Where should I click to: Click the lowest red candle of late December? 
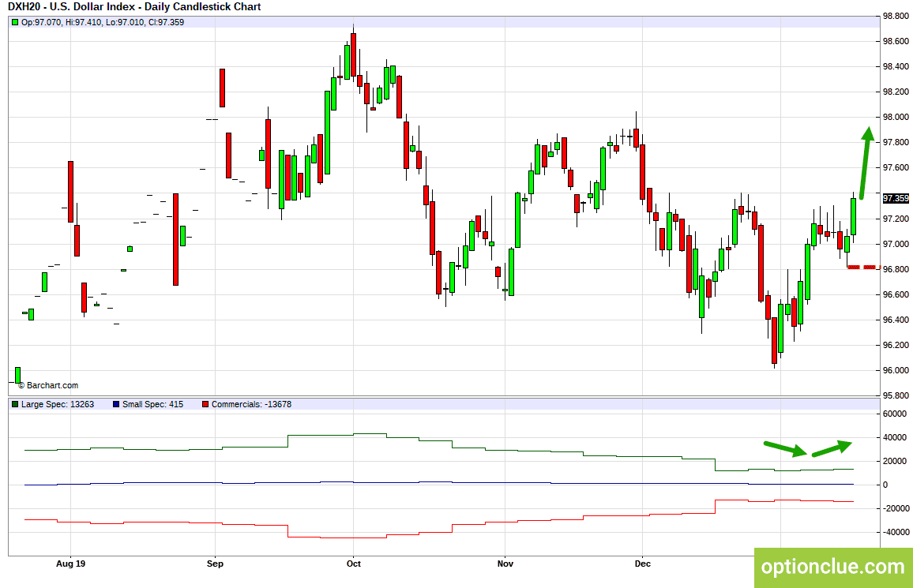point(775,340)
